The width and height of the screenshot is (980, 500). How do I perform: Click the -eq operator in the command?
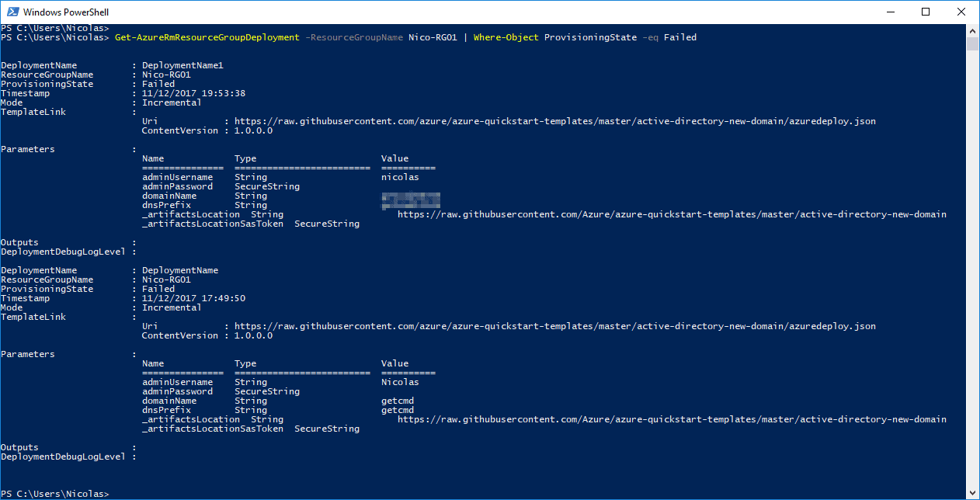click(x=651, y=37)
